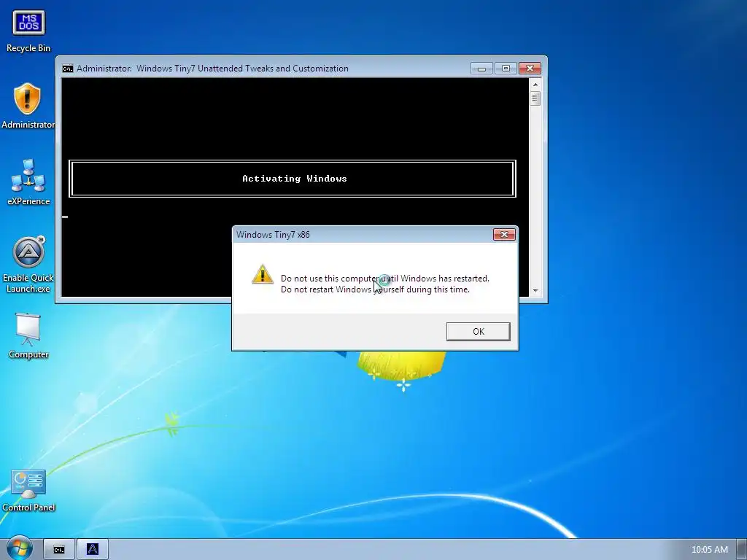Image resolution: width=747 pixels, height=560 pixels.
Task: Minimize the Administrator console window
Action: [x=481, y=69]
